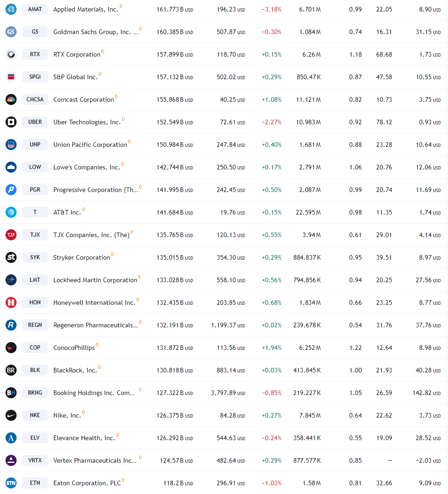The image size is (448, 494).
Task: Open the BKNG ticker badge
Action: (35, 393)
